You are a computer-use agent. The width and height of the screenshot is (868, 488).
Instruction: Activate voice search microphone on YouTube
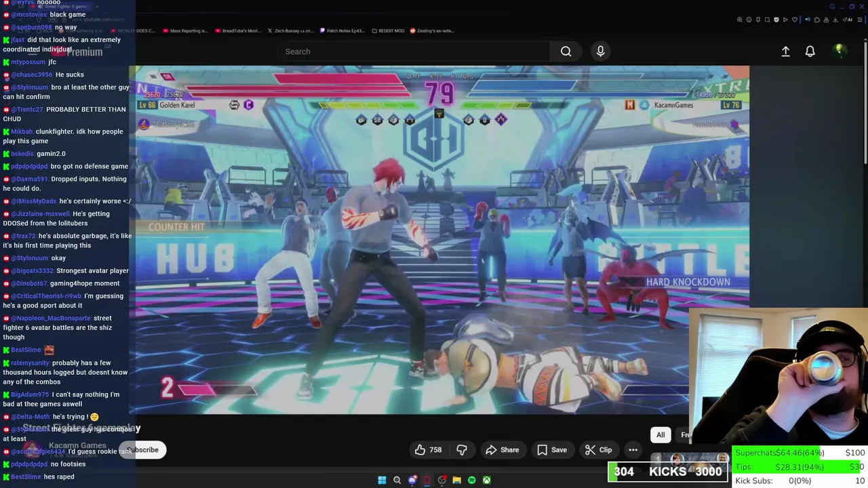600,52
